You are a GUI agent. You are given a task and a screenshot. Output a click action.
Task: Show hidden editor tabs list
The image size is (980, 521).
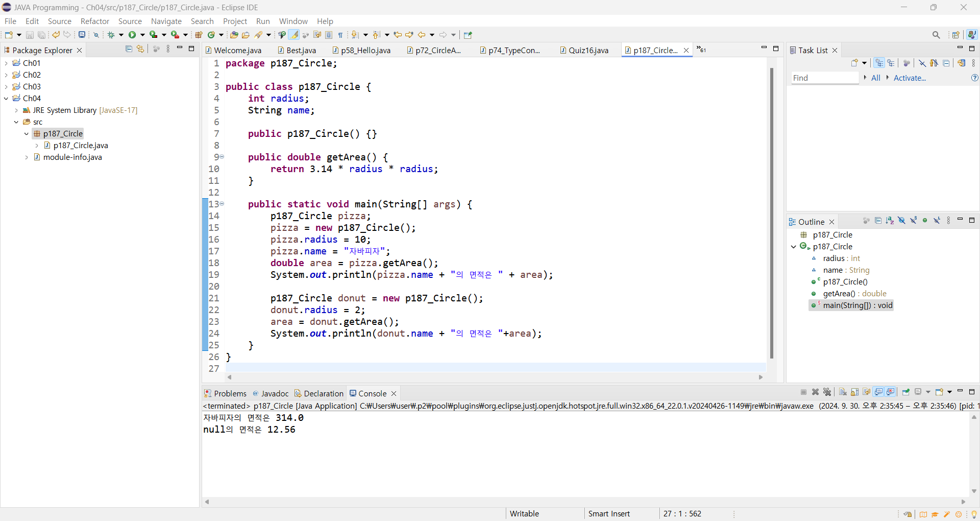pos(701,50)
